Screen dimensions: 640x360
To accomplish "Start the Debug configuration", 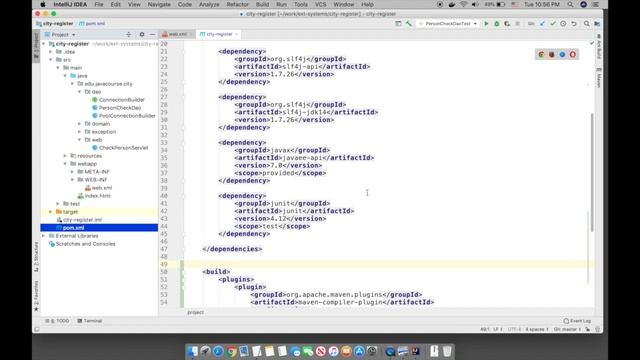I will (x=497, y=24).
